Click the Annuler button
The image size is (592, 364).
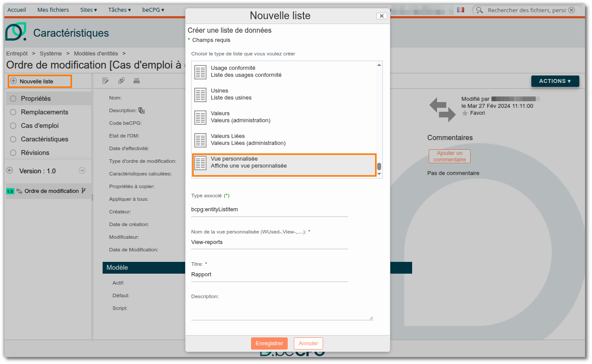308,343
